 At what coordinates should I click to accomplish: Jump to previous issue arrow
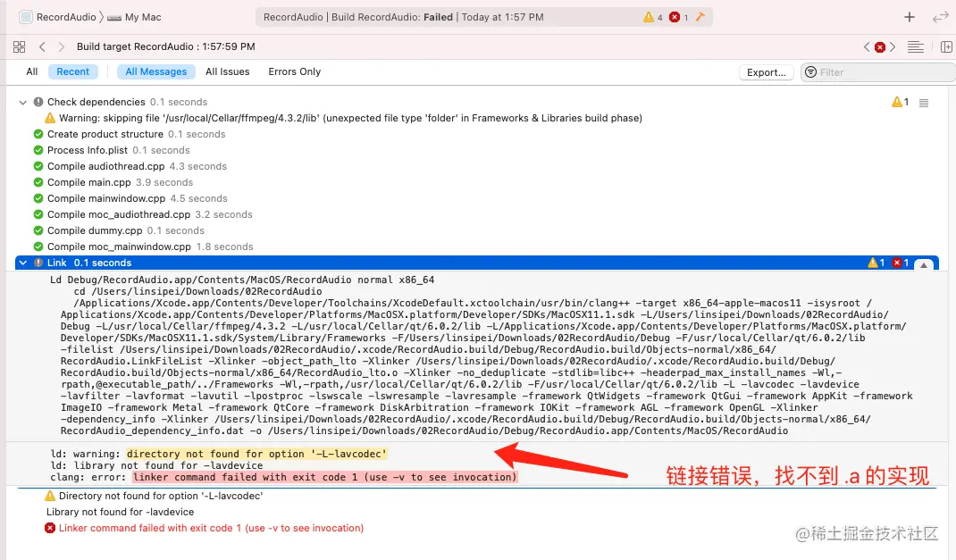click(x=867, y=47)
